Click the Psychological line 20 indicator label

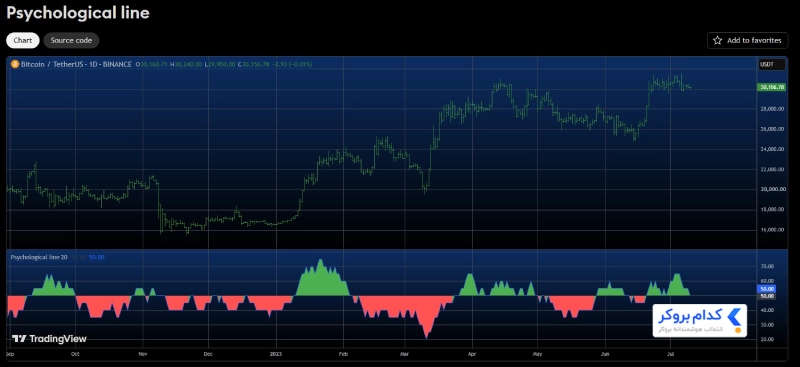(x=39, y=257)
